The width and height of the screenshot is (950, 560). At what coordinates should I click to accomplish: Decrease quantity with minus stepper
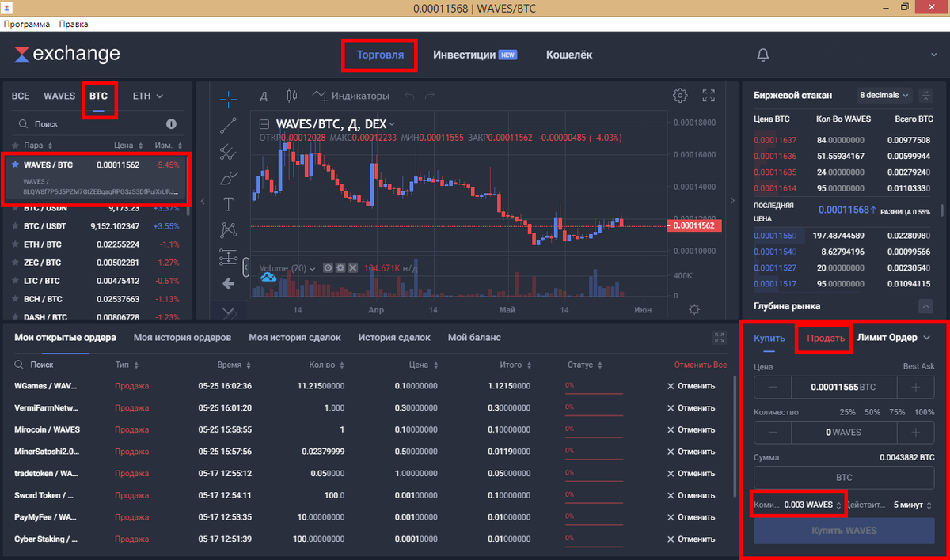pos(773,433)
